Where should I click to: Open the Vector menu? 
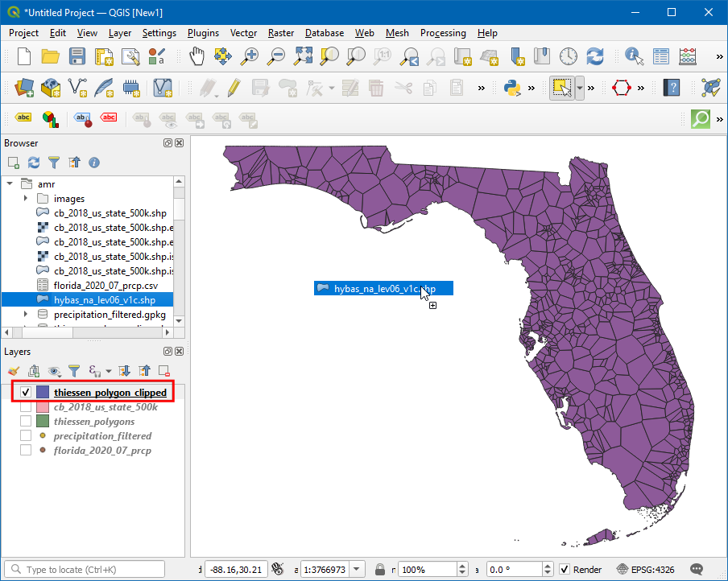pos(243,33)
